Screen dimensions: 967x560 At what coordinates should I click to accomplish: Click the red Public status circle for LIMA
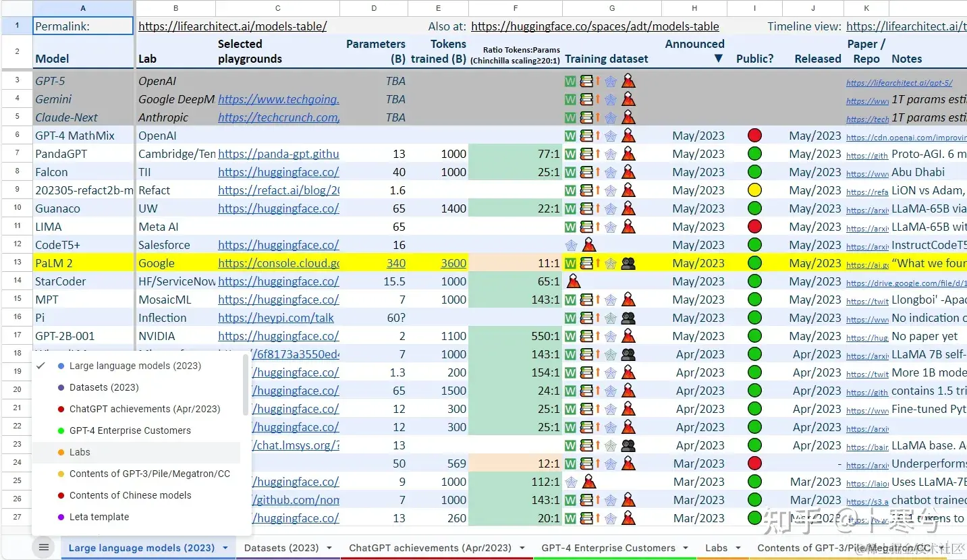click(x=755, y=227)
